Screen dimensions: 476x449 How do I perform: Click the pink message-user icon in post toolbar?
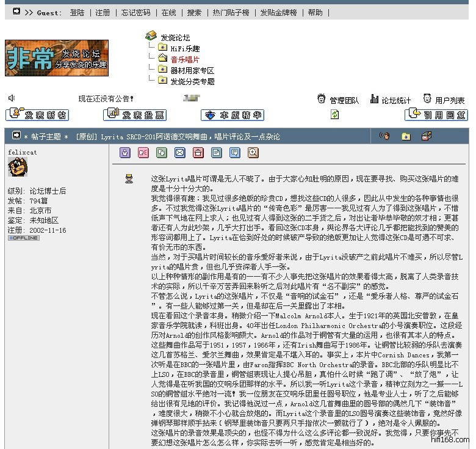coord(143,153)
